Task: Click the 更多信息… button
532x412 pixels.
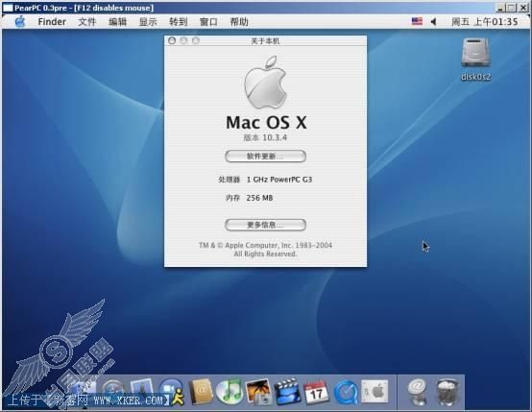Action: 265,225
